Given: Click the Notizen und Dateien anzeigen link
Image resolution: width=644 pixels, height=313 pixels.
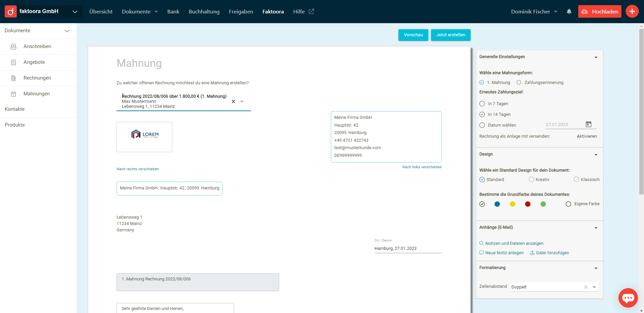Looking at the screenshot, I should 514,243.
